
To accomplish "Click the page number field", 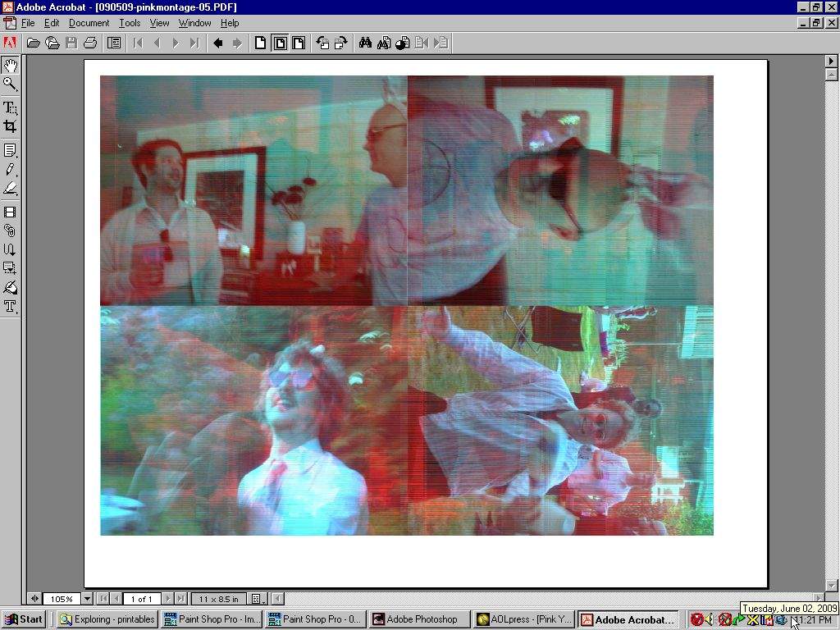I will 141,599.
